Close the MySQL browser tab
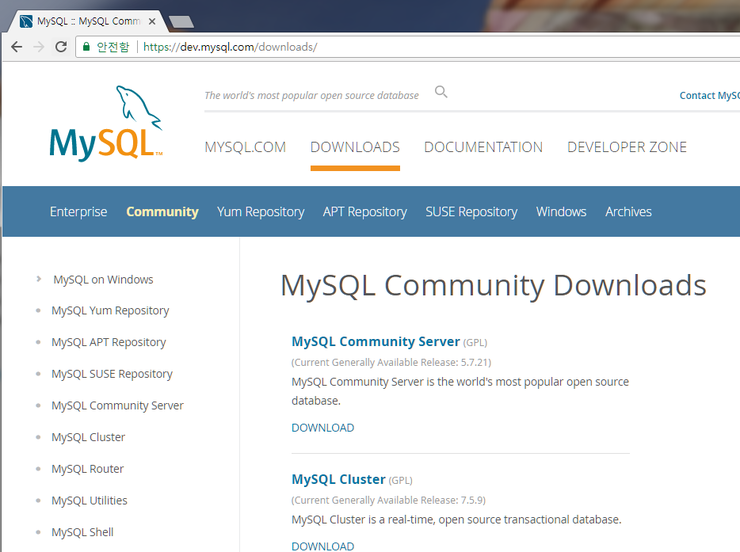This screenshot has height=552, width=740. coord(152,21)
